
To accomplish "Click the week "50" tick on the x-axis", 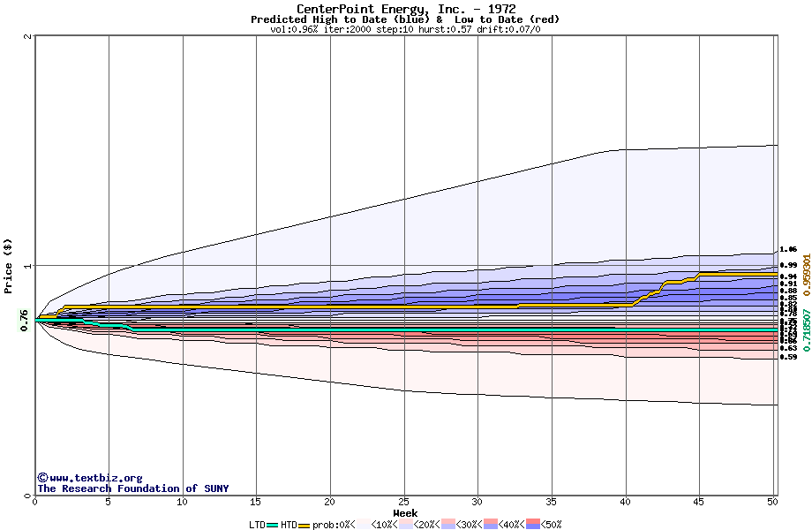I will tap(773, 502).
